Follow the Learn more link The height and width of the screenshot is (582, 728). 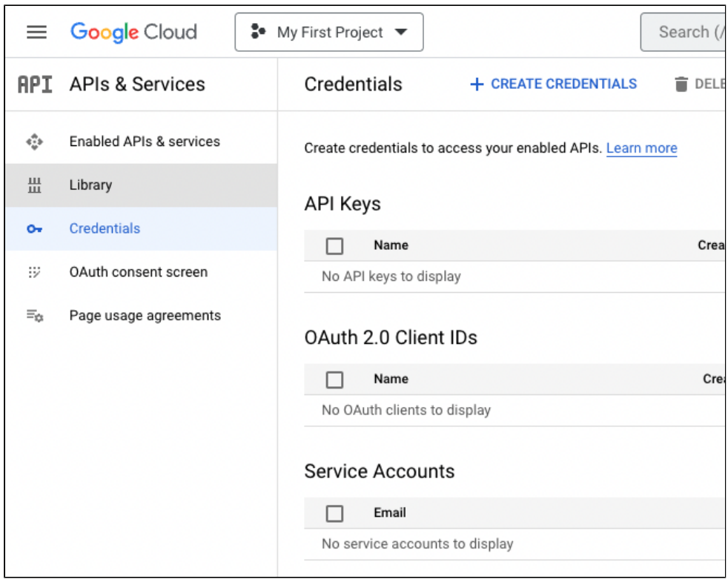click(x=641, y=148)
